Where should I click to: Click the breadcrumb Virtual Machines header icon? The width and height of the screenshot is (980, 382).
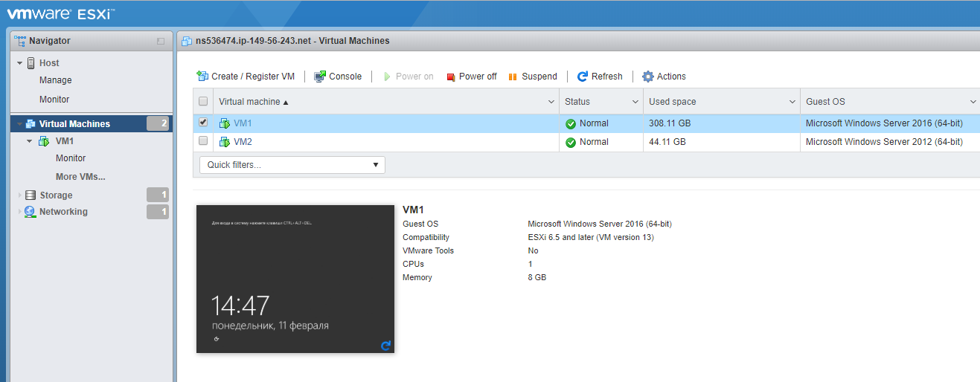pos(187,41)
